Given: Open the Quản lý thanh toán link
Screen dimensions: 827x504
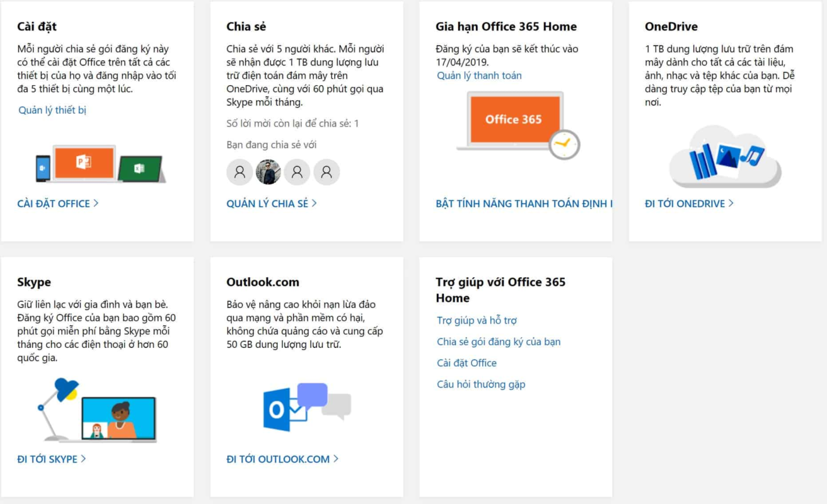Looking at the screenshot, I should click(479, 76).
